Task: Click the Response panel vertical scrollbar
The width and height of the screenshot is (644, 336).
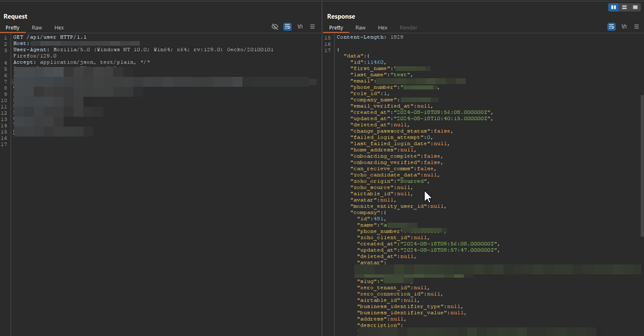Action: tap(641, 166)
